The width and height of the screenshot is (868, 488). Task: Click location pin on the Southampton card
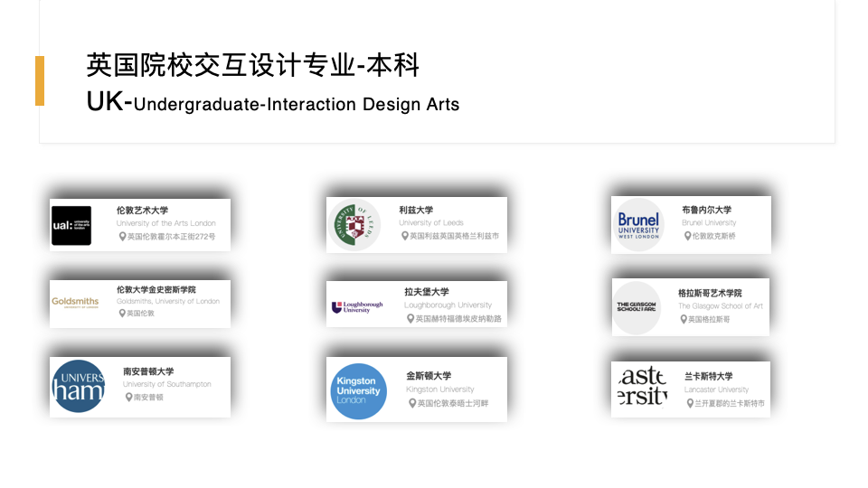click(128, 398)
